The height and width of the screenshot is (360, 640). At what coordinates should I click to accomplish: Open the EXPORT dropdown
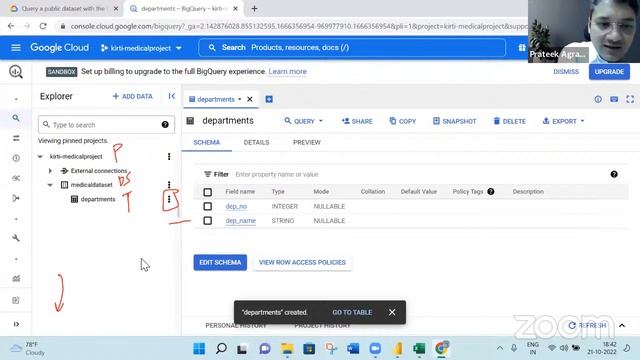[563, 121]
